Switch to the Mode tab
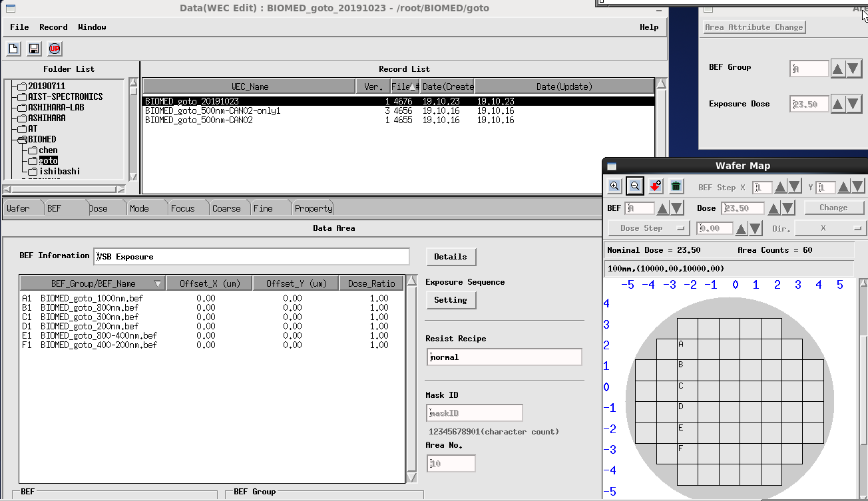This screenshot has width=868, height=501. tap(146, 208)
